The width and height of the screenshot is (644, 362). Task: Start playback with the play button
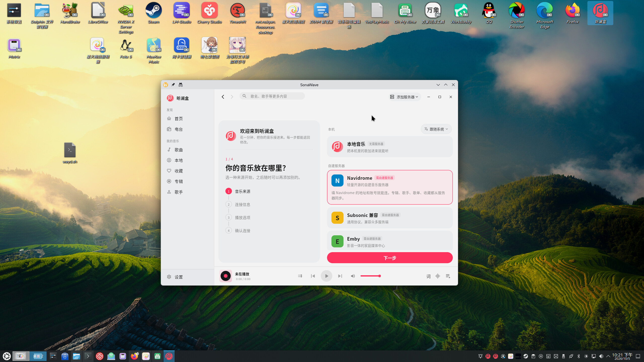[x=326, y=276]
